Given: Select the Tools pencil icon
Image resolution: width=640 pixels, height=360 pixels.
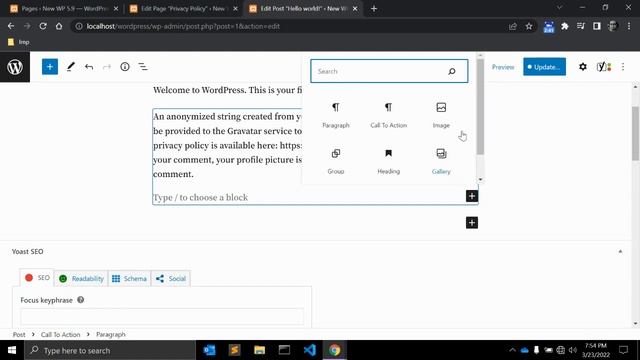Looking at the screenshot, I should 71,67.
